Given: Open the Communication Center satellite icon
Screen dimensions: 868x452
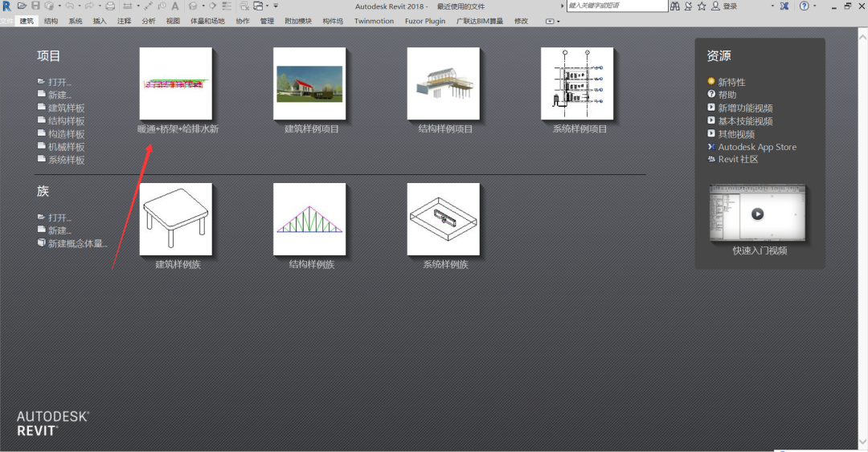Looking at the screenshot, I should (688, 6).
